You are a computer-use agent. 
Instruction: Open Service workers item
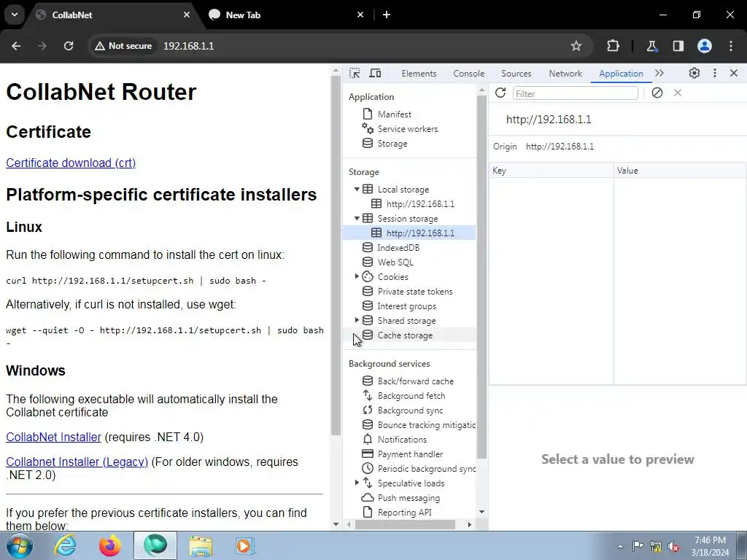click(407, 129)
